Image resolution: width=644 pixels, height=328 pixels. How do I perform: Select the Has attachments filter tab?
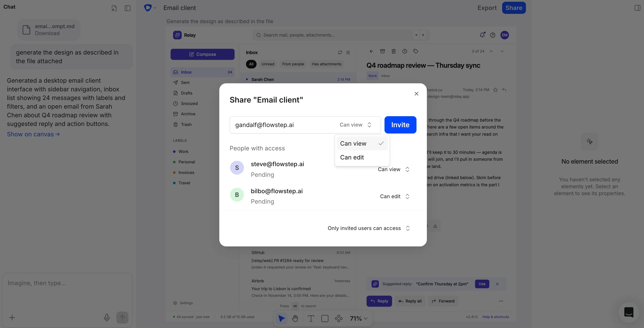click(x=327, y=64)
